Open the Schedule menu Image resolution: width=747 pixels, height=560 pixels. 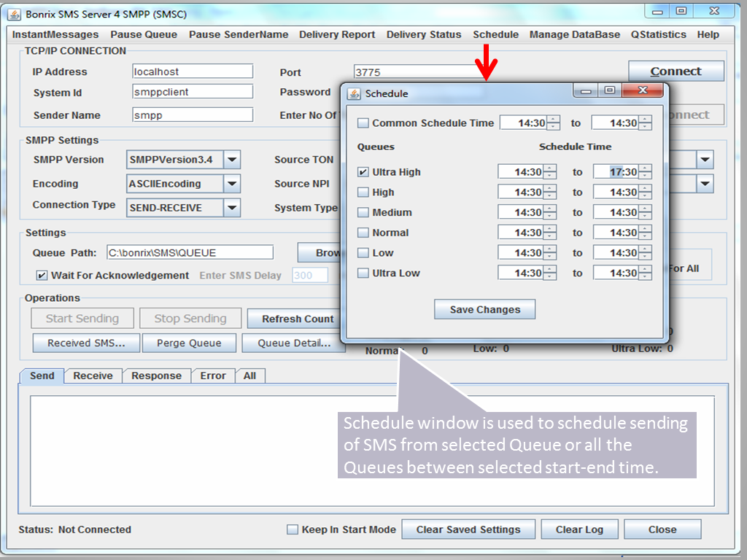coord(496,34)
